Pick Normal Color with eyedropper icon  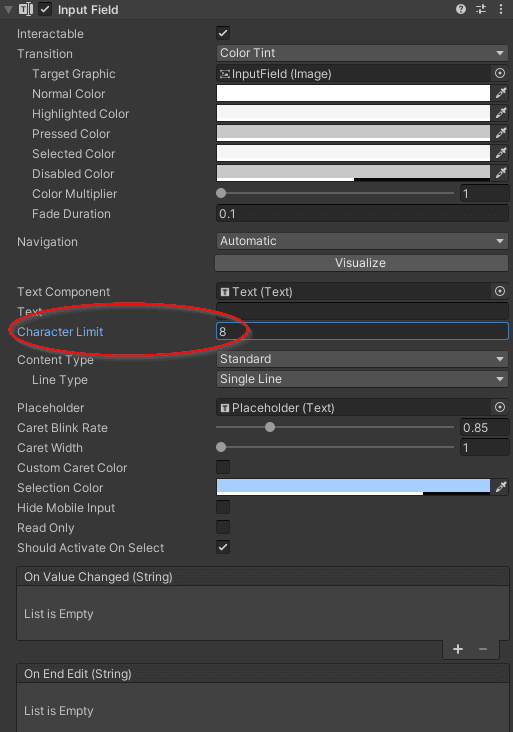pos(501,93)
